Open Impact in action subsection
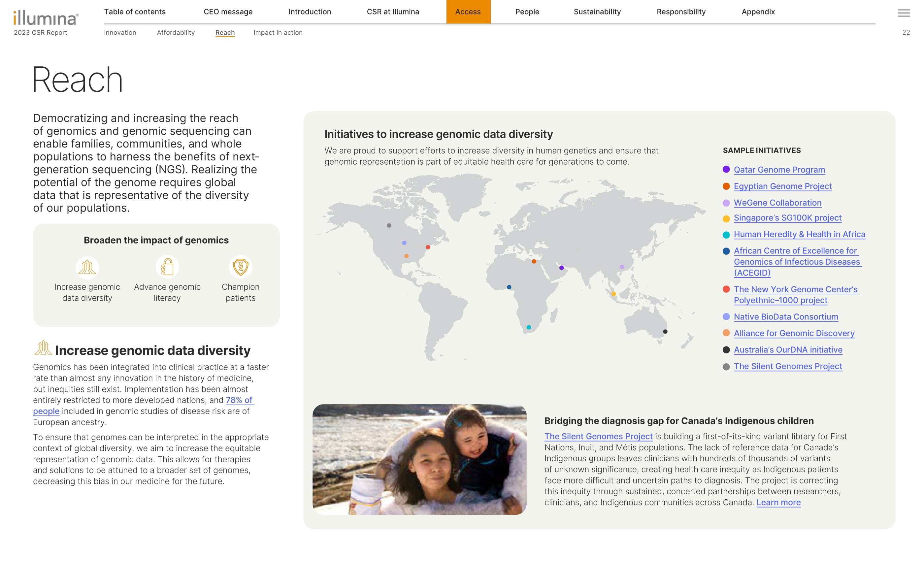Screen dimensions: 924x561 click(278, 33)
